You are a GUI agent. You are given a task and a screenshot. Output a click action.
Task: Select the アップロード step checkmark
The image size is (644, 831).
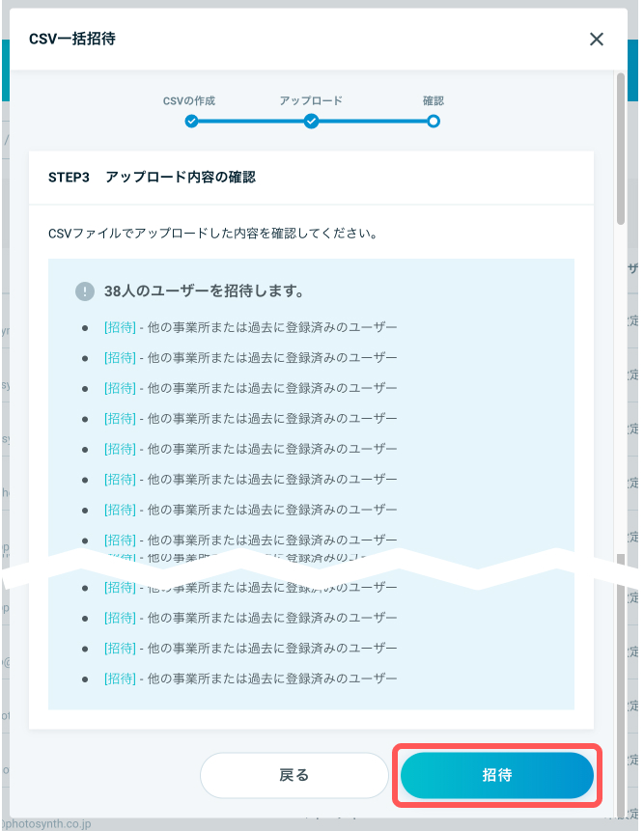(311, 122)
